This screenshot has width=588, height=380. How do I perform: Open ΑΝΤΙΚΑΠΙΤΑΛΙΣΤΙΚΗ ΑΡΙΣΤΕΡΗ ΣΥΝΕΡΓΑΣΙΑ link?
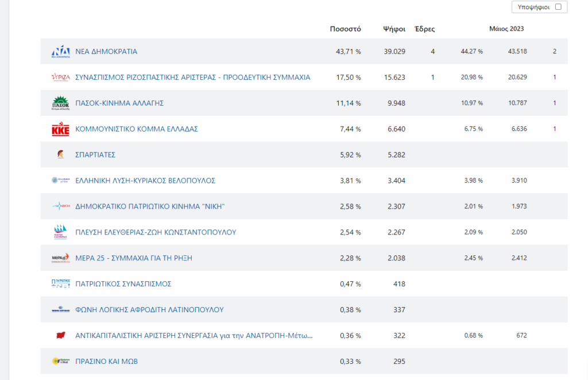click(x=194, y=335)
